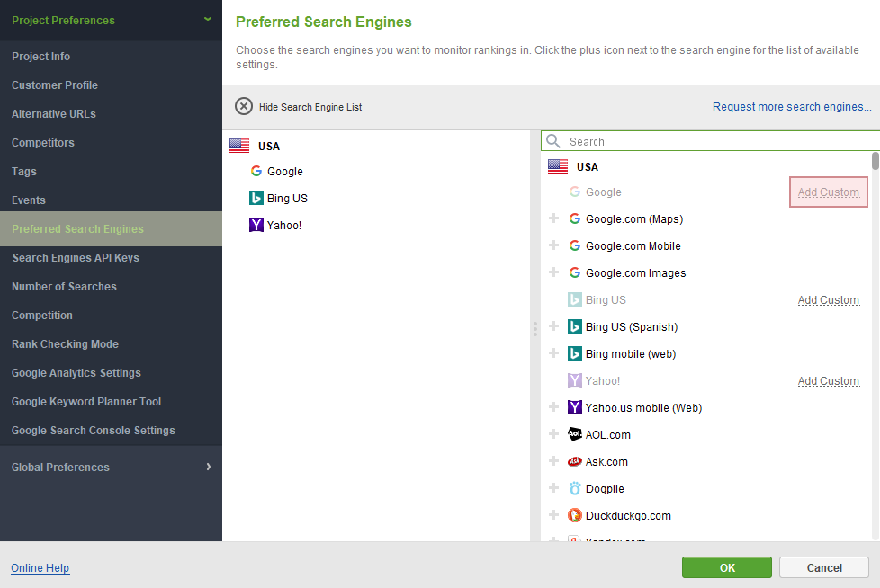Add Dogpile using its plus icon
Viewport: 880px width, 588px height.
coord(554,487)
